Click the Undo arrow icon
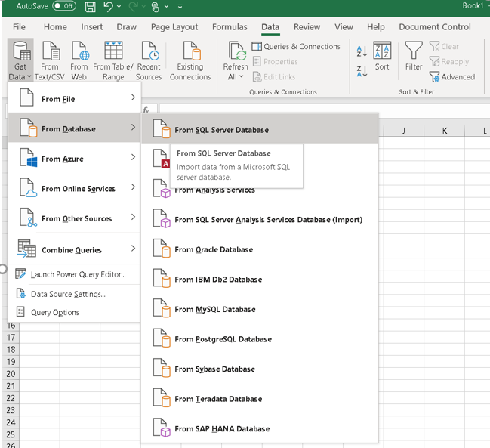The height and width of the screenshot is (448, 490). pyautogui.click(x=108, y=7)
